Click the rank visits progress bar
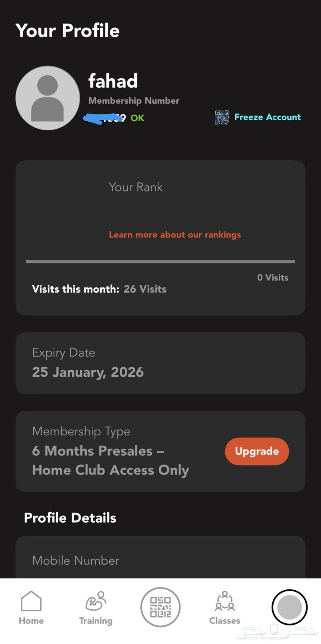The height and width of the screenshot is (644, 321). pos(160,262)
